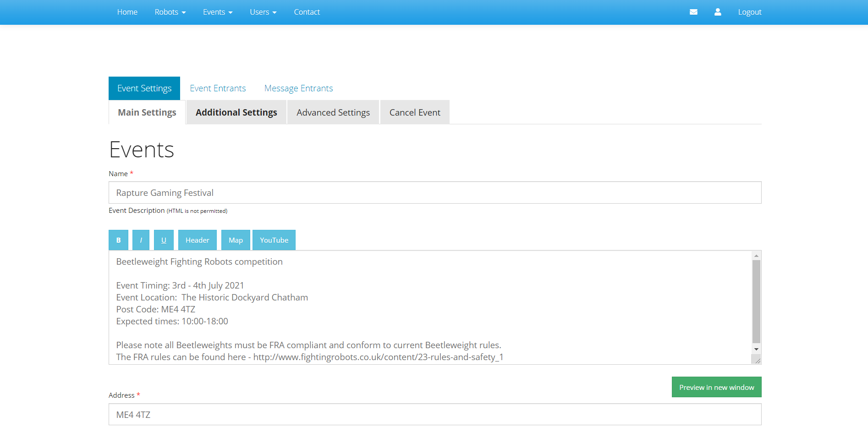Expand the Robots dropdown menu

pos(170,12)
